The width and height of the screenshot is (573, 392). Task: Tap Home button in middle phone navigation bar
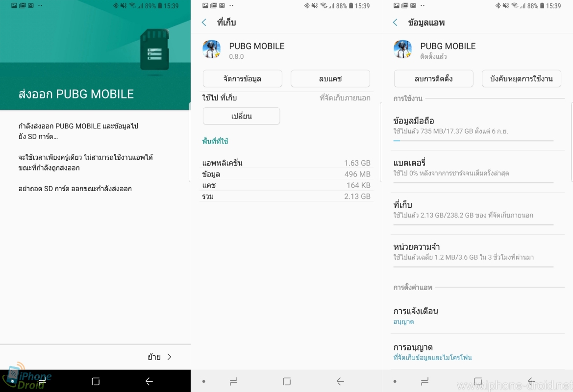[x=287, y=381]
